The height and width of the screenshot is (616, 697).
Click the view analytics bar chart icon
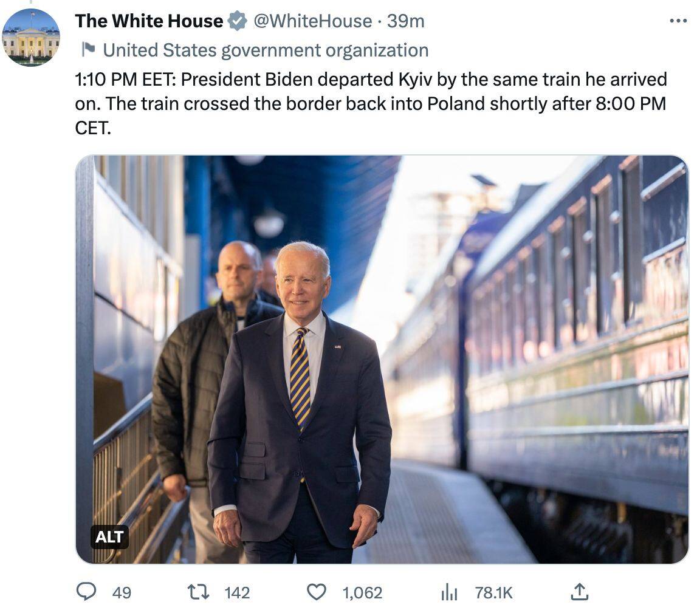(x=448, y=592)
